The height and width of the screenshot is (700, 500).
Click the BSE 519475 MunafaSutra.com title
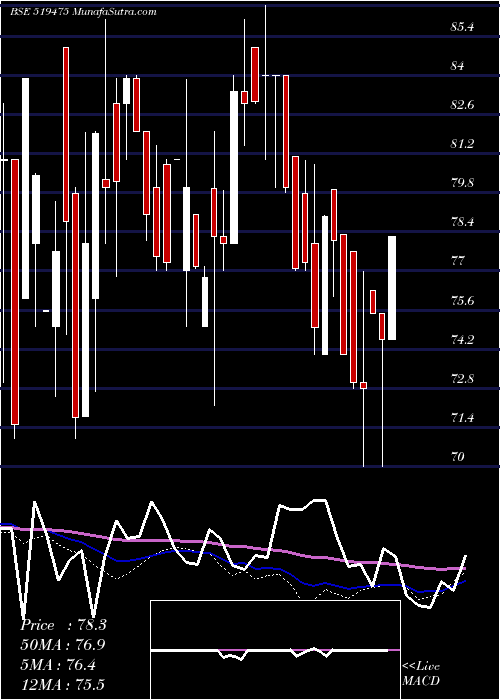[x=83, y=12]
